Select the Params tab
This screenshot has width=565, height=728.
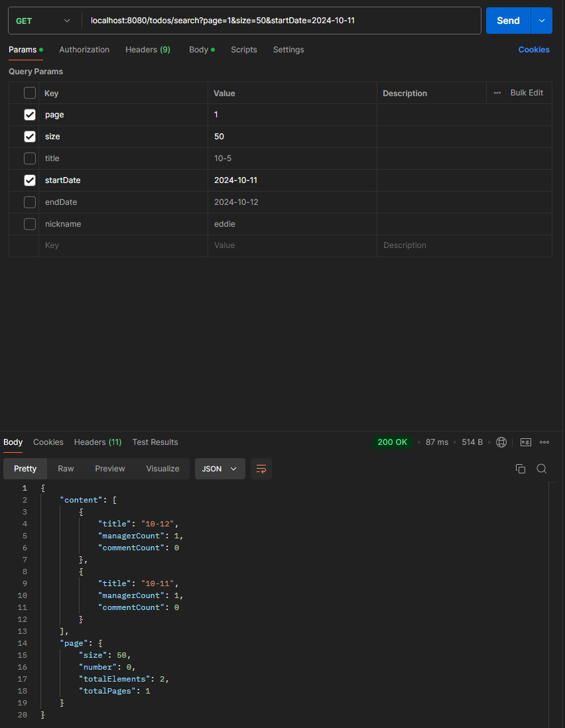point(26,50)
